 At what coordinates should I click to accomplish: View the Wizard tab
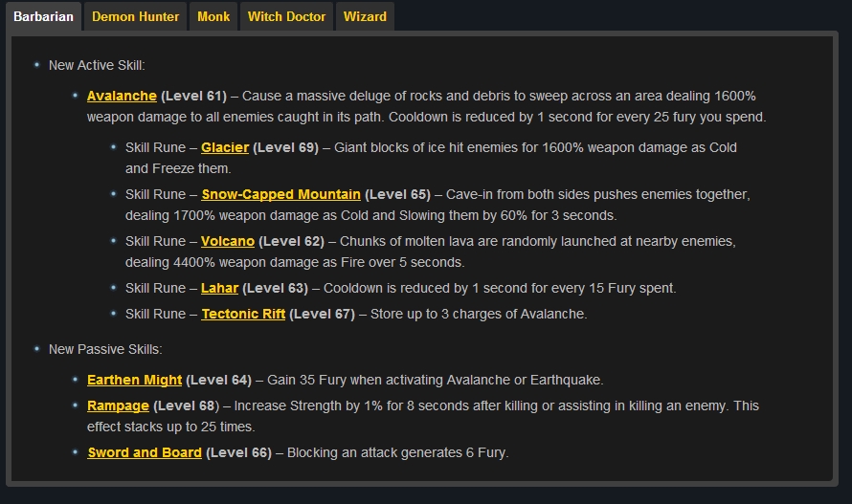[x=365, y=16]
